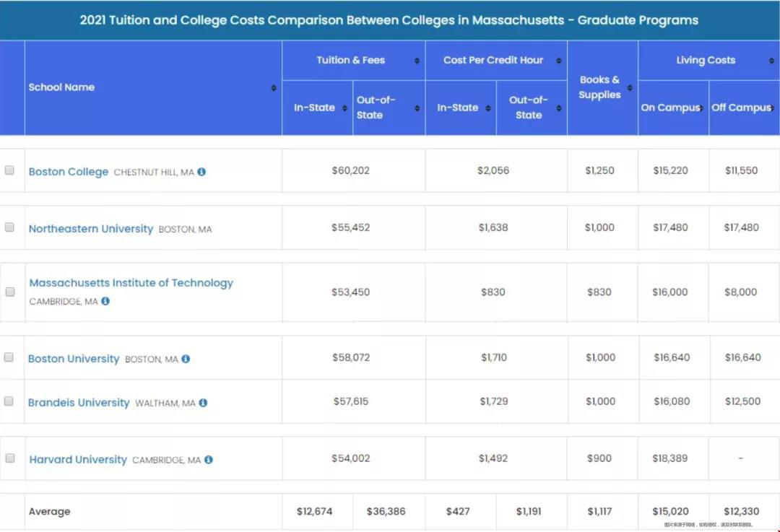The width and height of the screenshot is (780, 532).
Task: Select MIT tuition value $53,450
Action: (x=351, y=292)
